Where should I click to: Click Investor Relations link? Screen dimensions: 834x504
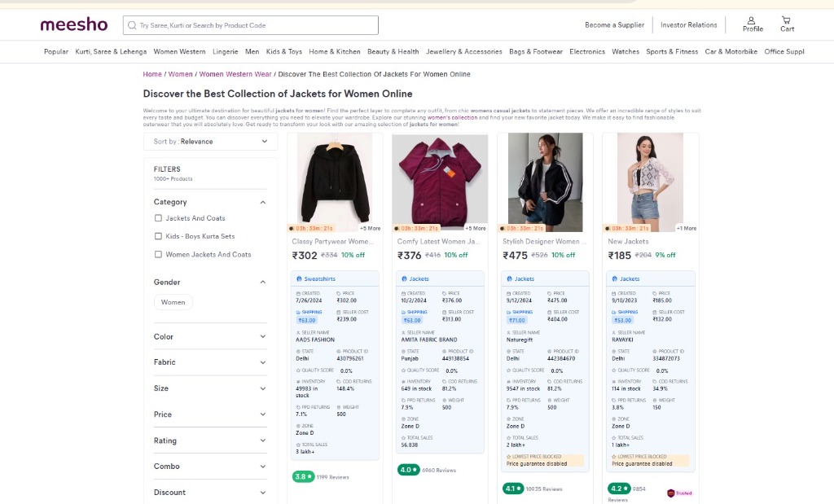point(689,25)
